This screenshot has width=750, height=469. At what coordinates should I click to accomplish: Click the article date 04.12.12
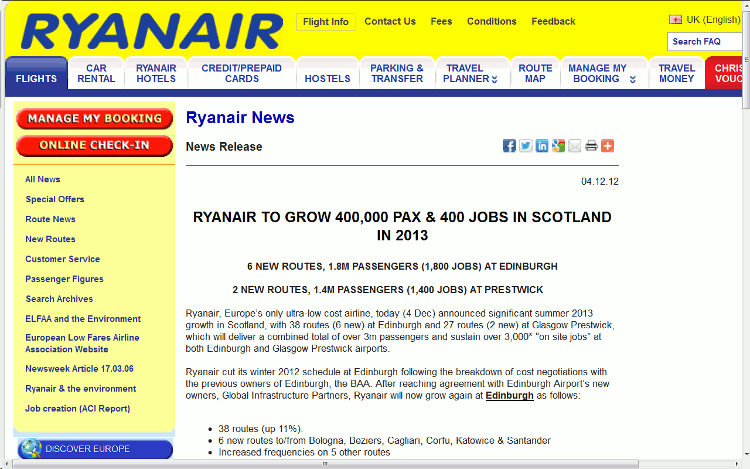pos(600,182)
